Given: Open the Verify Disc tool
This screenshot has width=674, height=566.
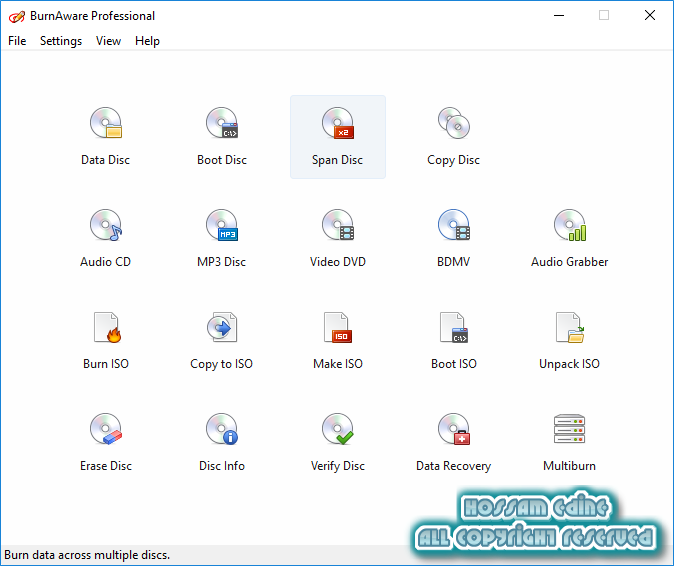Looking at the screenshot, I should [x=338, y=443].
